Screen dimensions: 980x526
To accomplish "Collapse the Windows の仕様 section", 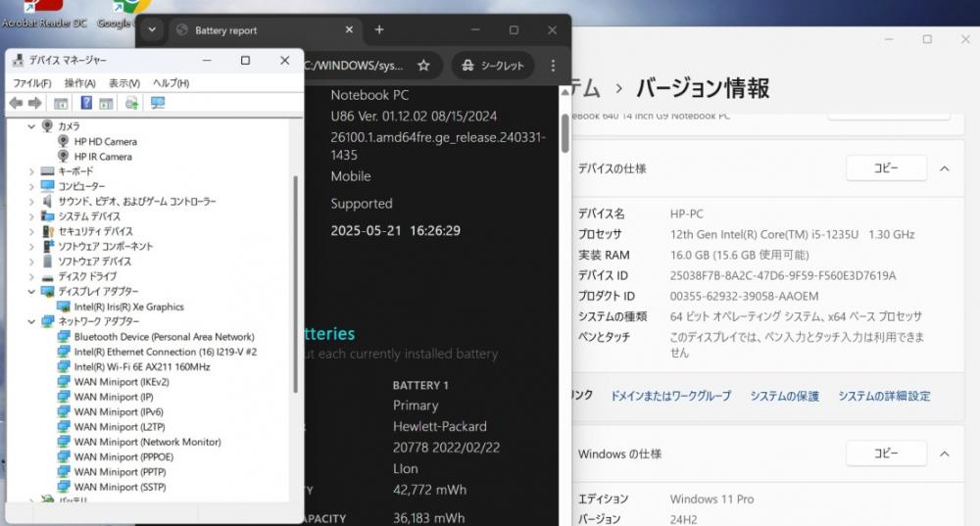I will click(x=945, y=454).
